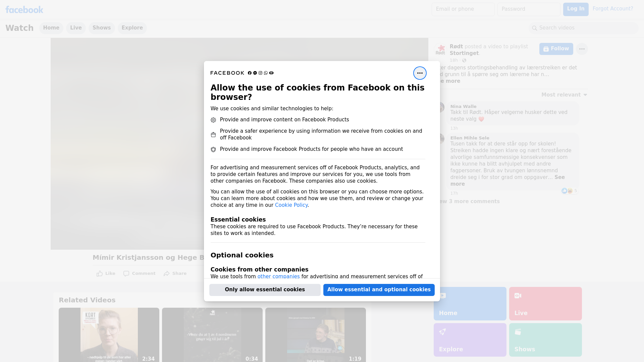Click the Rødt name in post header

pyautogui.click(x=456, y=47)
